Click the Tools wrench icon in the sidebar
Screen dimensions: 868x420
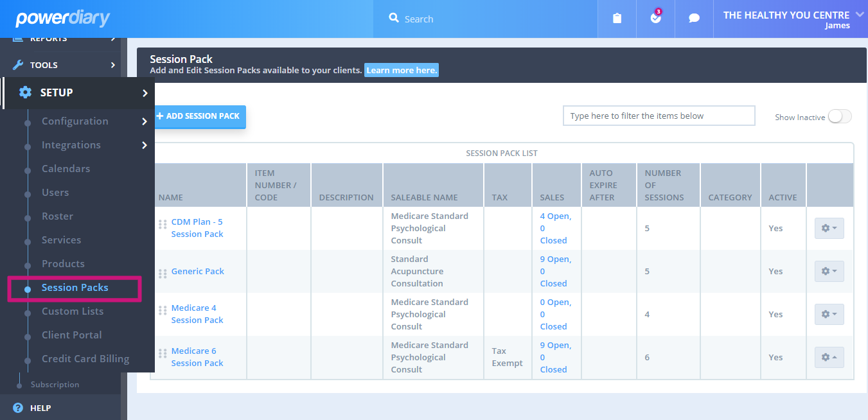(x=19, y=64)
